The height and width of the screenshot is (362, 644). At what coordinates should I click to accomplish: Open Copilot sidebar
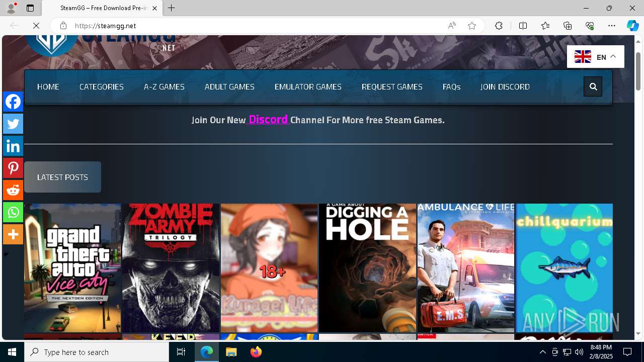click(632, 26)
